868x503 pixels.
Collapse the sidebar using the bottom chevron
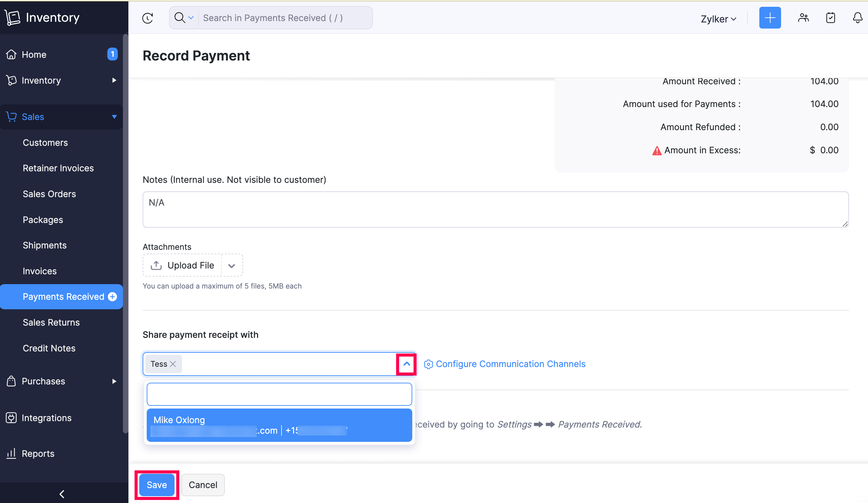point(62,494)
